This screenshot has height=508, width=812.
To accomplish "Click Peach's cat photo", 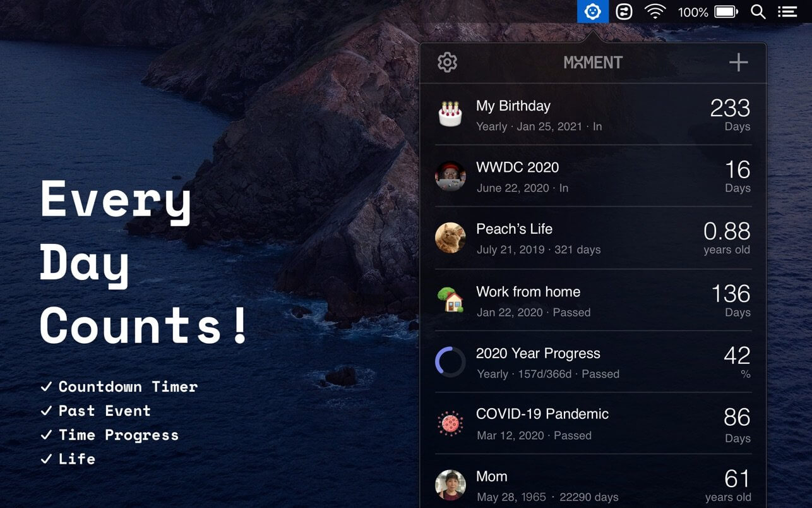I will [x=450, y=238].
